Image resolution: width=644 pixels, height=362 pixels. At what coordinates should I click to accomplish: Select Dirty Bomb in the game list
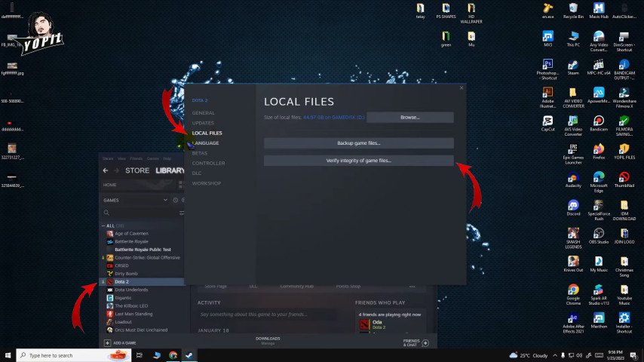(x=126, y=274)
